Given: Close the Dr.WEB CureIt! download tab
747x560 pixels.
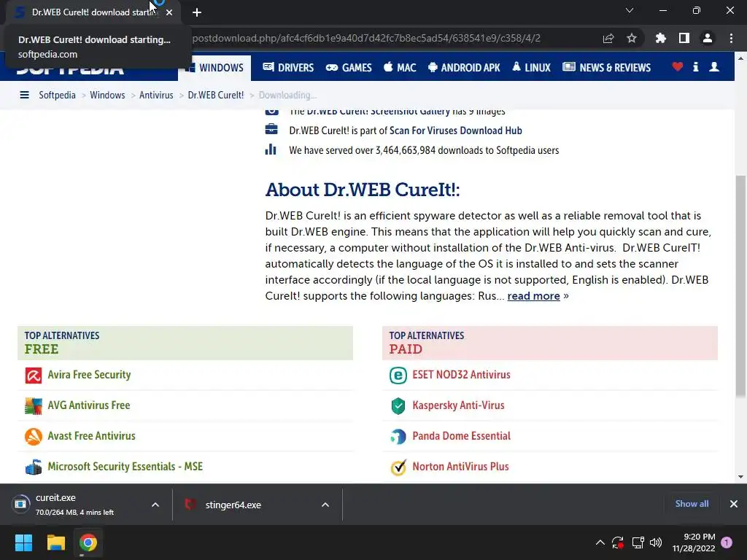Looking at the screenshot, I should click(x=169, y=12).
